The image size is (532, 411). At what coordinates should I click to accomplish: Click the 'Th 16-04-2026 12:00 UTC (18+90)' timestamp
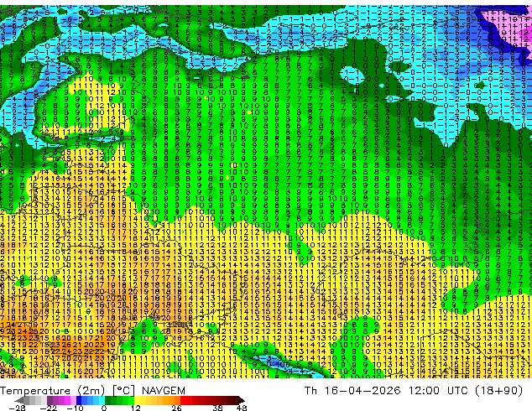(x=414, y=391)
